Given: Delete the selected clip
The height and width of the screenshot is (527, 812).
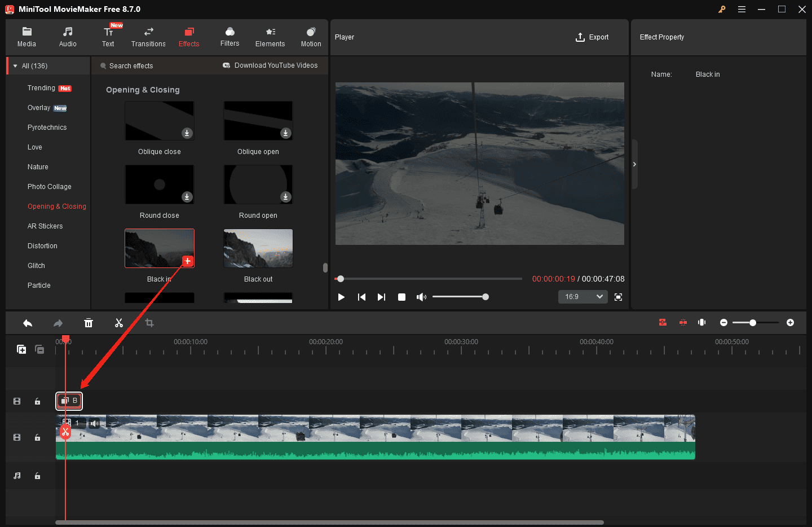Looking at the screenshot, I should (89, 323).
